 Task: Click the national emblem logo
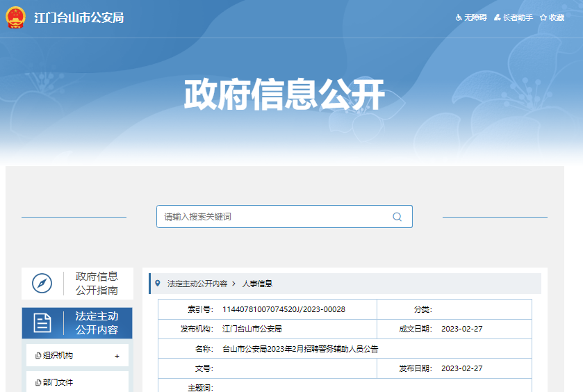pos(15,17)
